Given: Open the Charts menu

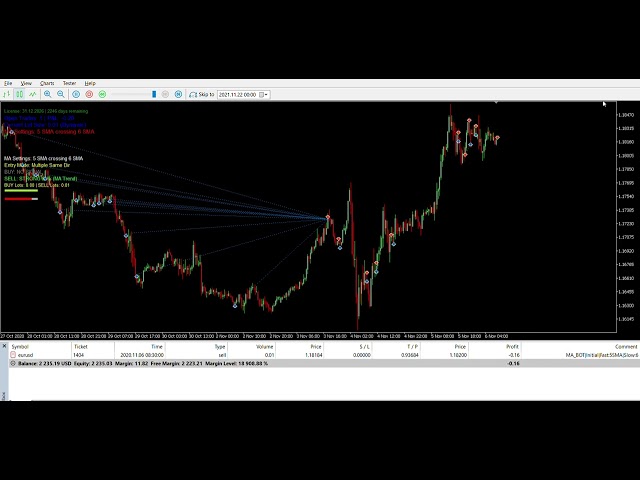Looking at the screenshot, I should point(47,83).
